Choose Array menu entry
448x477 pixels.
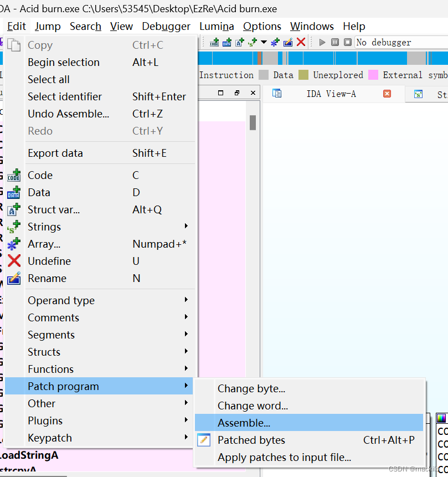tap(99, 244)
